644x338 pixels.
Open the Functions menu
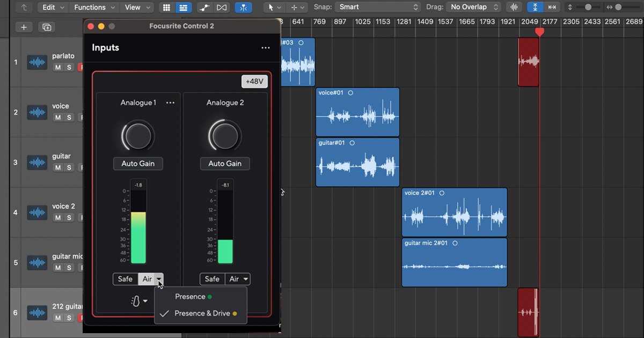(x=94, y=8)
